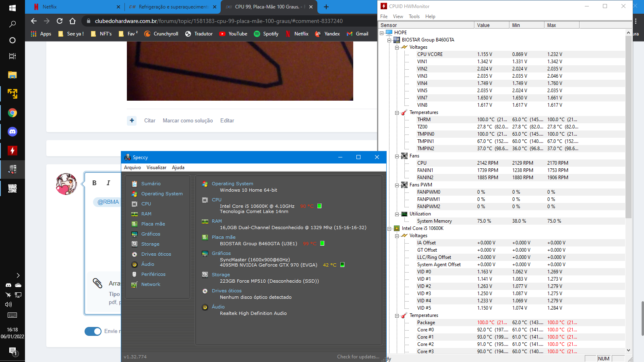The image size is (644, 362).
Task: Click the plus quote icon beside Citar
Action: (132, 120)
